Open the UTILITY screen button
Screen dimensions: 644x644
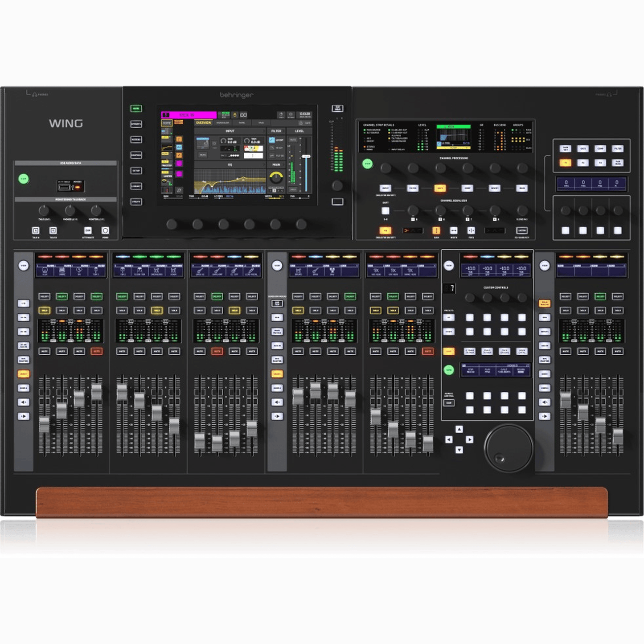(135, 202)
